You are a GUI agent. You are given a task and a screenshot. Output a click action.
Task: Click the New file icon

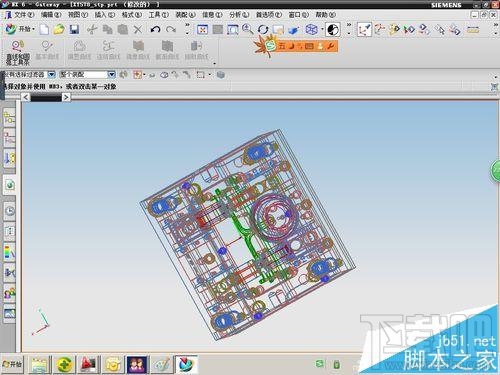pyautogui.click(x=44, y=30)
